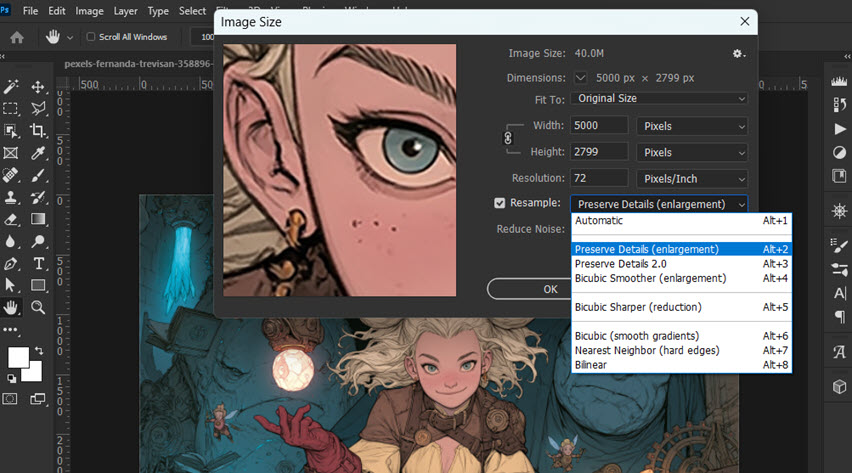Toggle the constrain proportions link icon

508,138
